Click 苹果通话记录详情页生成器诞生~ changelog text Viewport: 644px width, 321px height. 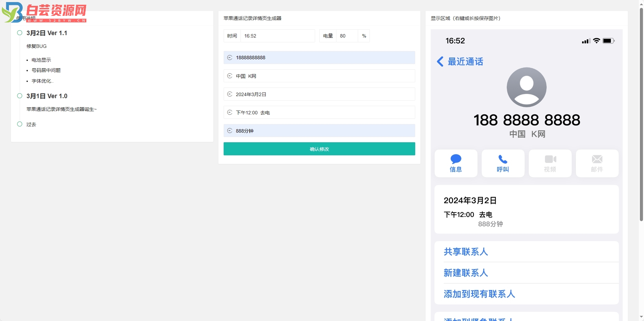pyautogui.click(x=62, y=109)
